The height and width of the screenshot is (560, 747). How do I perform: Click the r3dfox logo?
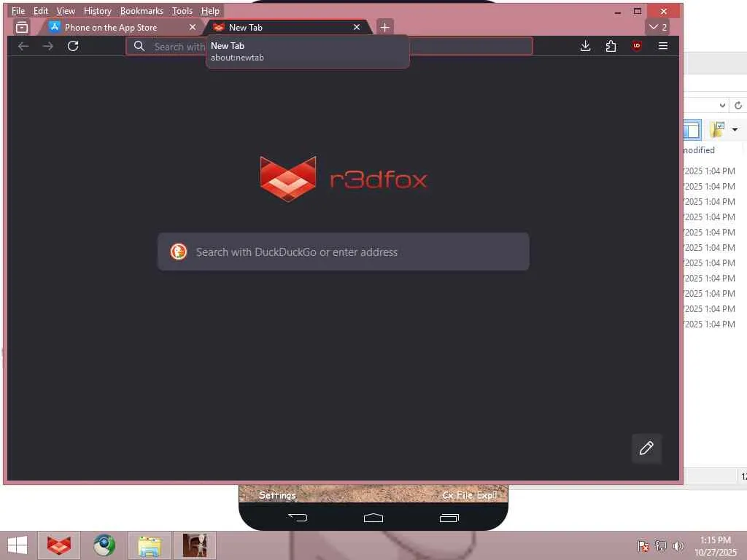coord(344,179)
